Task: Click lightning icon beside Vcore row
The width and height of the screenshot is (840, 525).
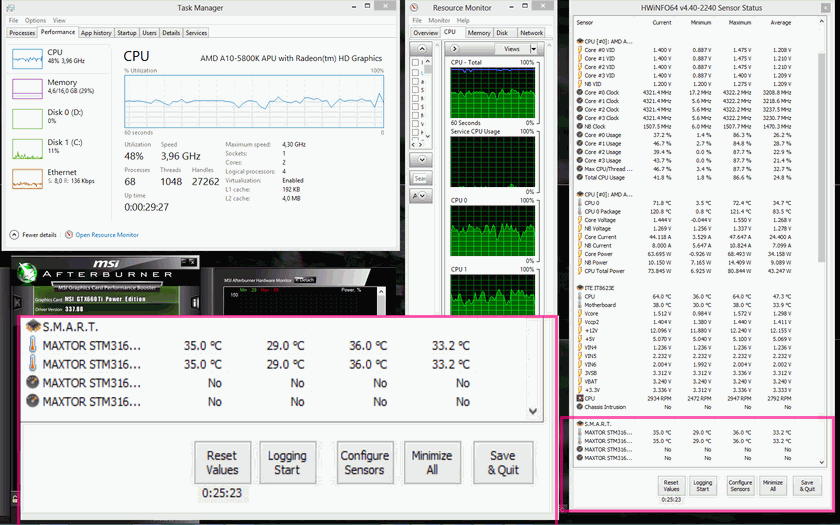Action: [580, 313]
